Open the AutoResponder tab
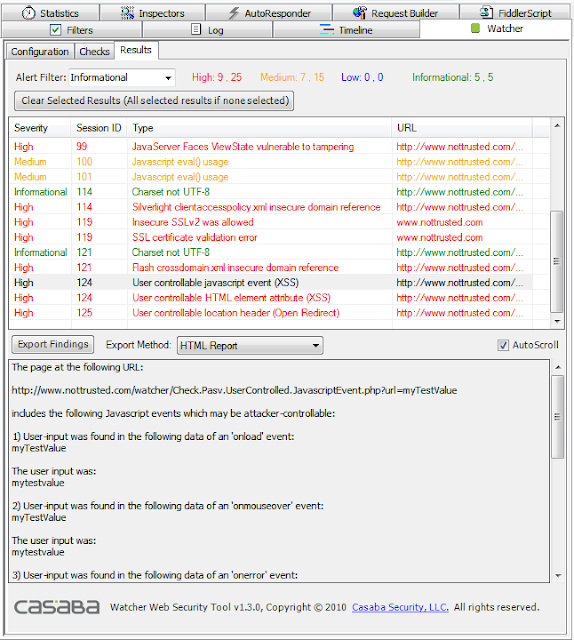The image size is (574, 640). pos(269,13)
